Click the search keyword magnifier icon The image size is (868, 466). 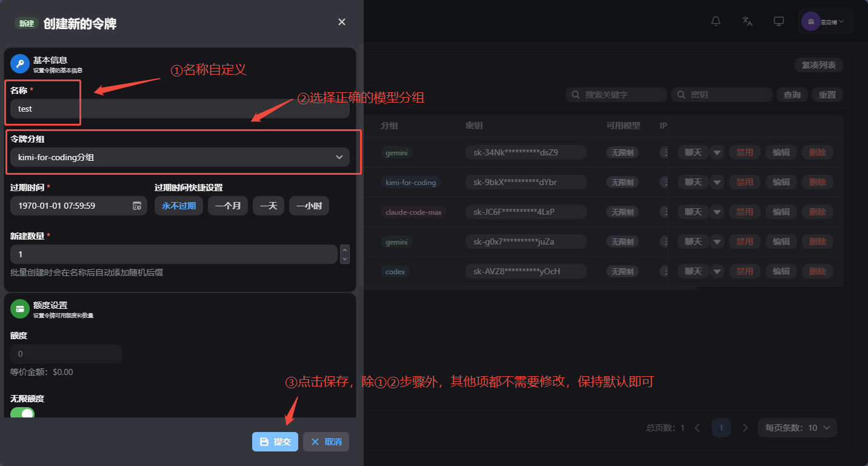tap(575, 95)
